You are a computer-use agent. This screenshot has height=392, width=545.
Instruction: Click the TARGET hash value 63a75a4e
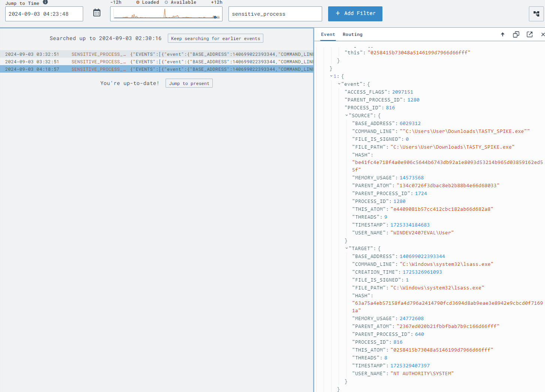447,307
